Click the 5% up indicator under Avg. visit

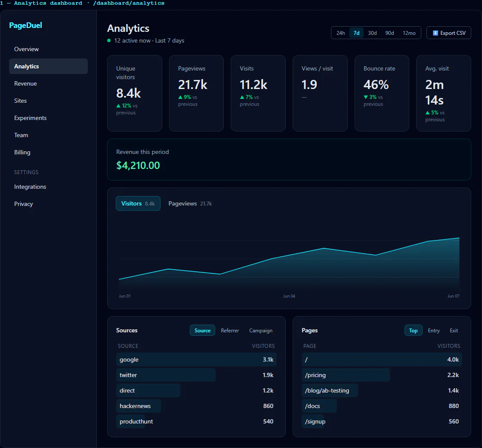coord(432,113)
